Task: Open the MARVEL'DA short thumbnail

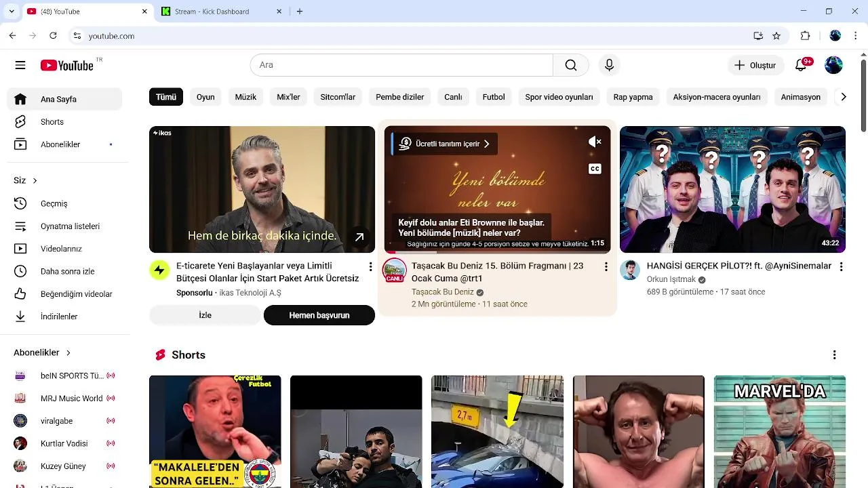Action: pyautogui.click(x=780, y=432)
